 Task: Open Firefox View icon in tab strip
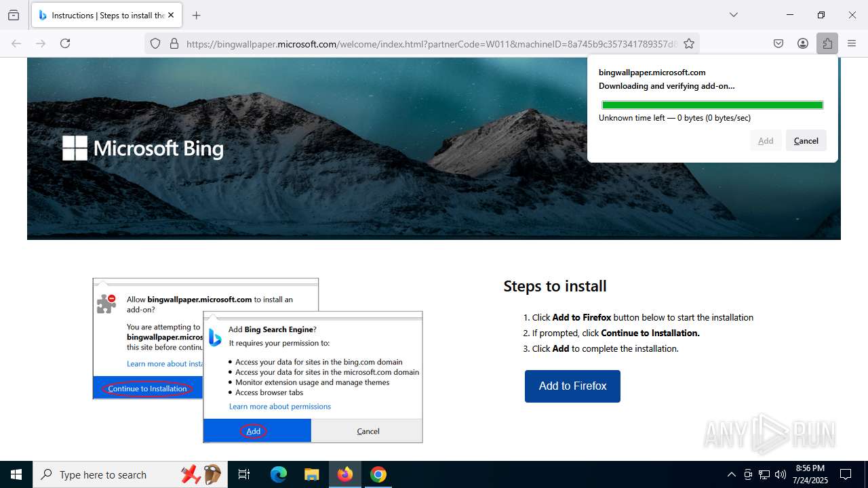tap(14, 15)
